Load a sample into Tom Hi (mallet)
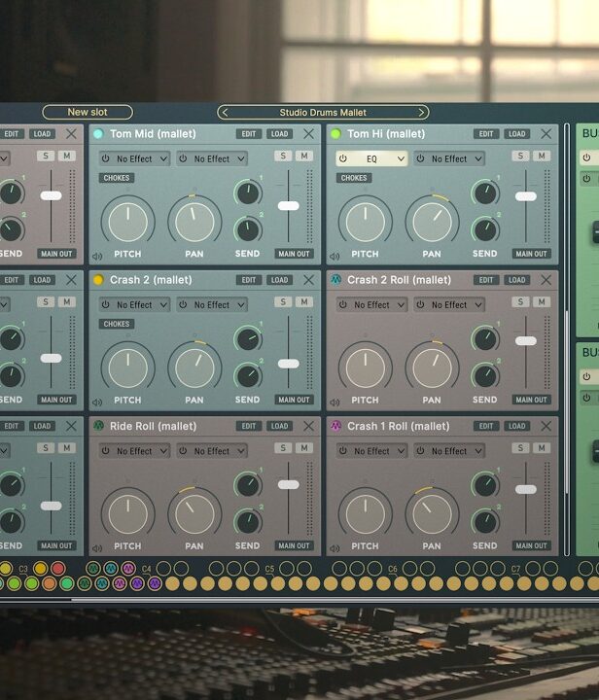The height and width of the screenshot is (700, 599). pos(517,134)
